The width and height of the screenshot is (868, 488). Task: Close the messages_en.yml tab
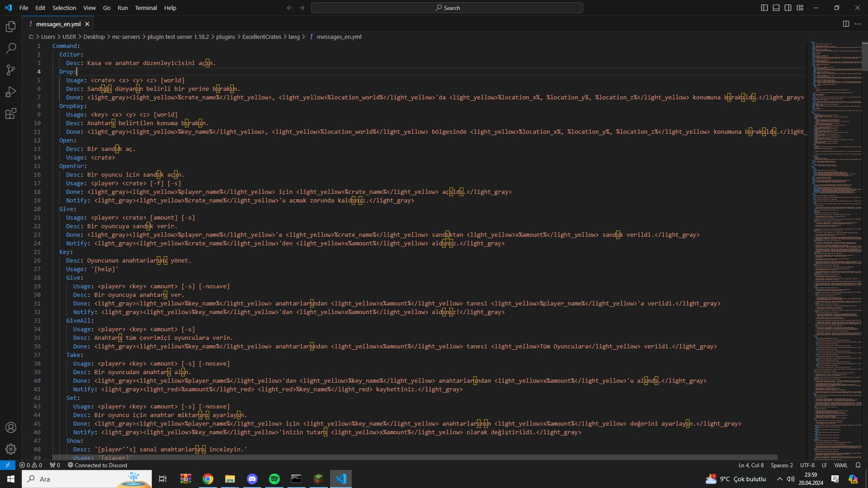(87, 24)
